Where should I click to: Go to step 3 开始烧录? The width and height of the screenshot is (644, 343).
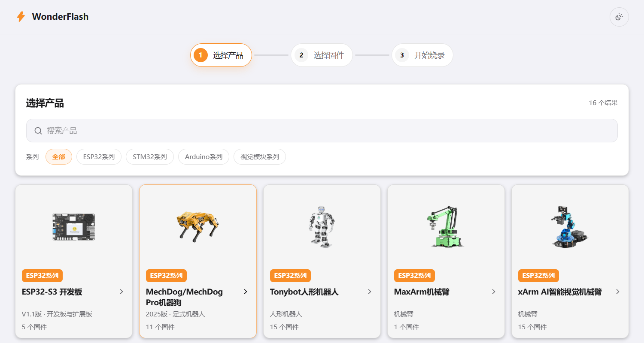tap(422, 55)
